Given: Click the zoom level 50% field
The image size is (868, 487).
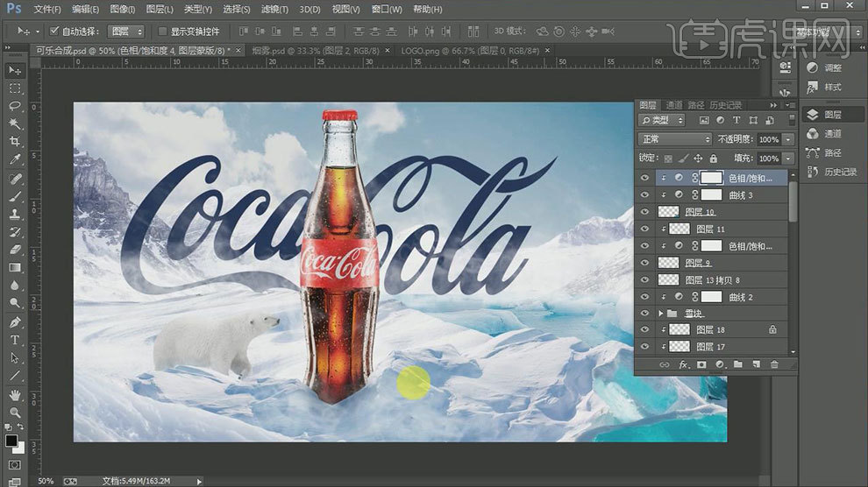Looking at the screenshot, I should (x=46, y=482).
